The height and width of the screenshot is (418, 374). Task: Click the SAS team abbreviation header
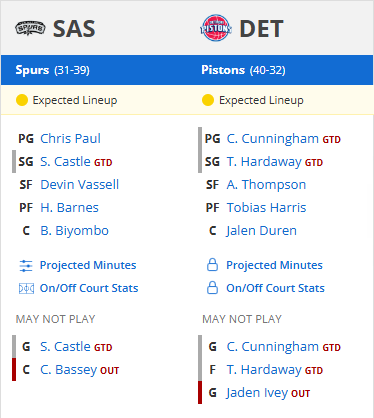tap(74, 29)
